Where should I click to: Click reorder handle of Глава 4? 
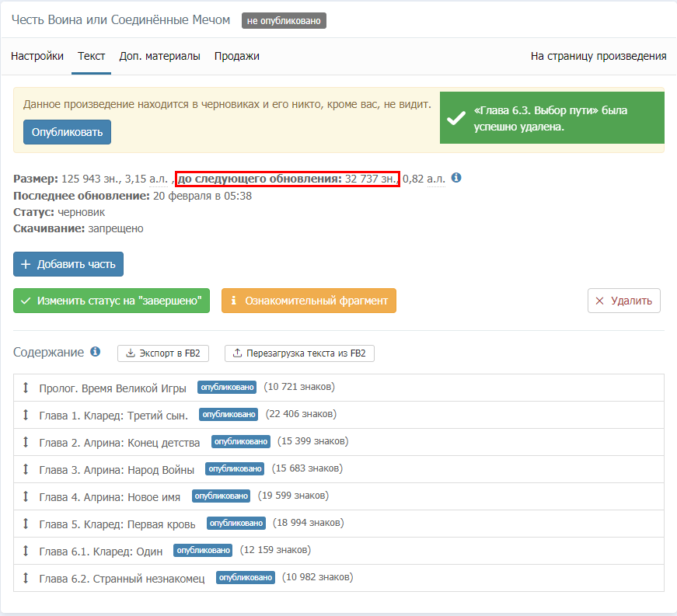(26, 496)
